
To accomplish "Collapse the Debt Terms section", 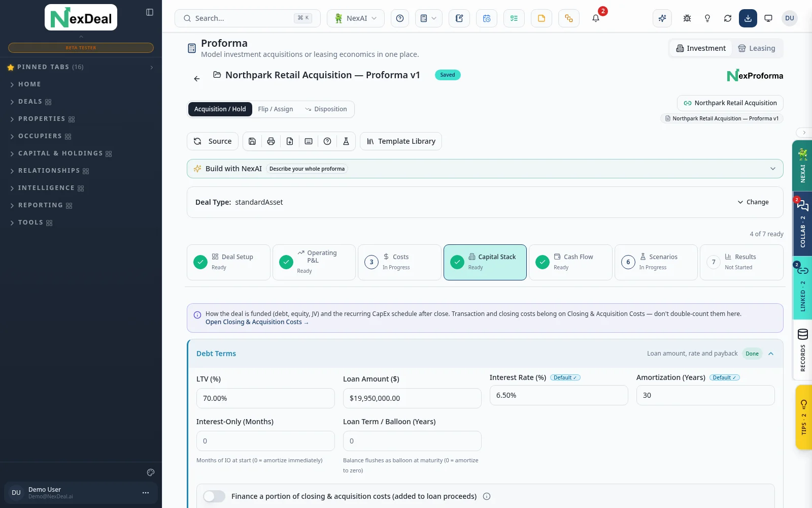I will point(771,354).
